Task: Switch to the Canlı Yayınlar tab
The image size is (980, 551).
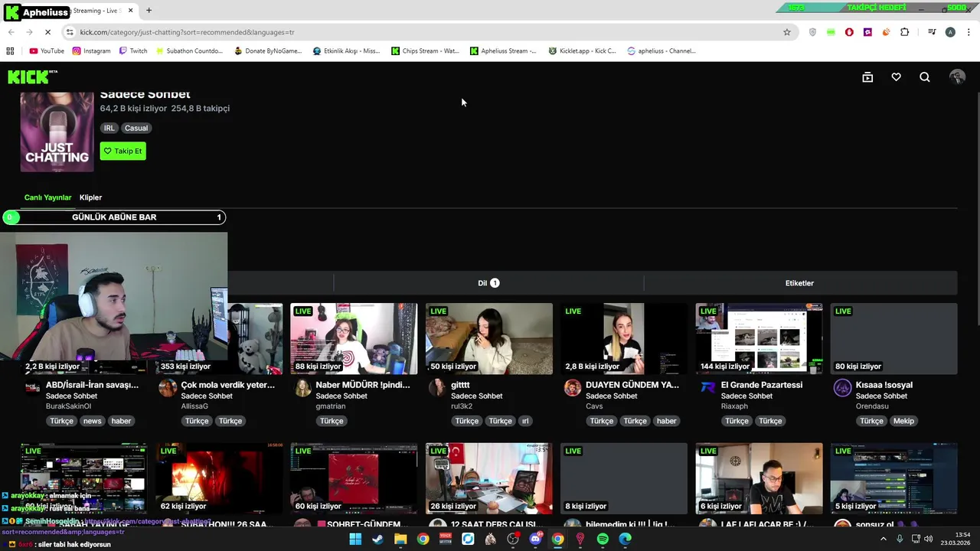Action: coord(47,197)
